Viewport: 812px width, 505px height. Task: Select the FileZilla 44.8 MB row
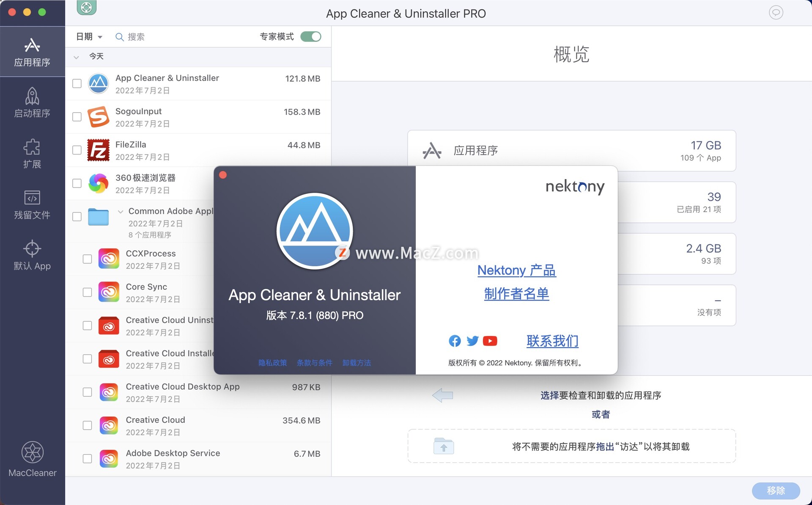tap(198, 150)
